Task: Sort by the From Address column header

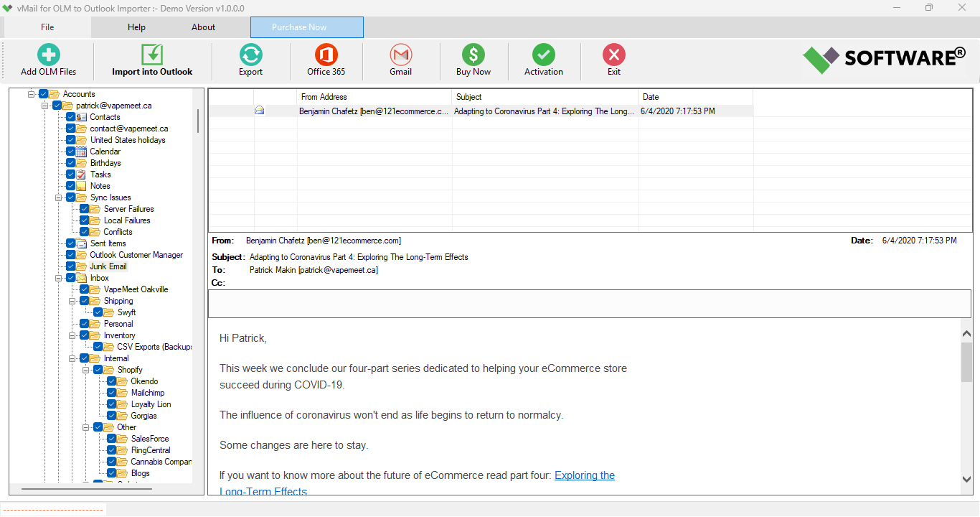Action: pyautogui.click(x=374, y=97)
